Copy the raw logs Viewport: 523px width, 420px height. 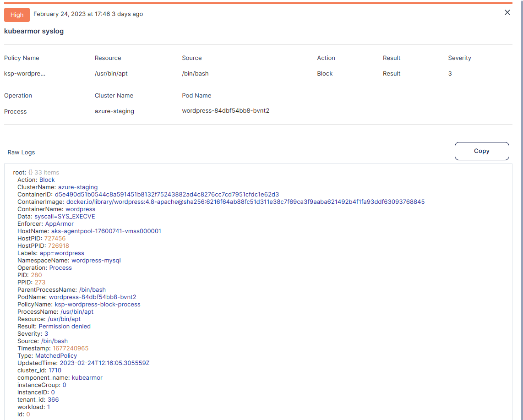(482, 151)
